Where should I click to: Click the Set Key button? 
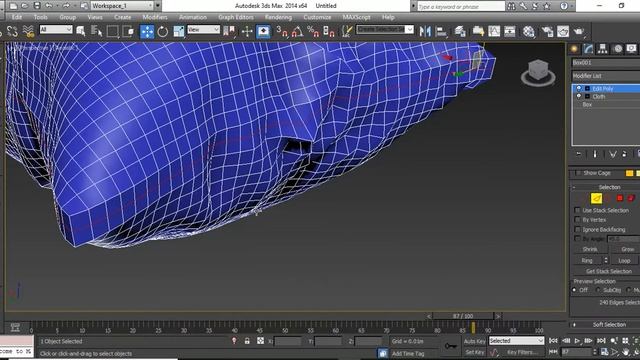point(474,352)
